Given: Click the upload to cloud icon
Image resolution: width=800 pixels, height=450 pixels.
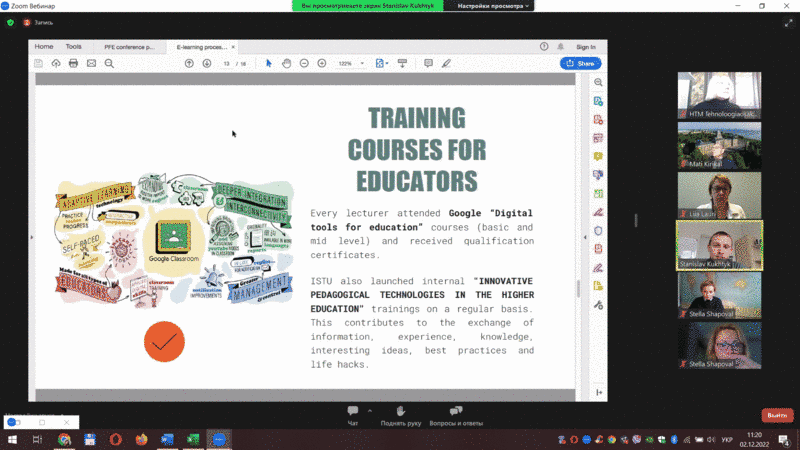Looking at the screenshot, I should click(56, 63).
